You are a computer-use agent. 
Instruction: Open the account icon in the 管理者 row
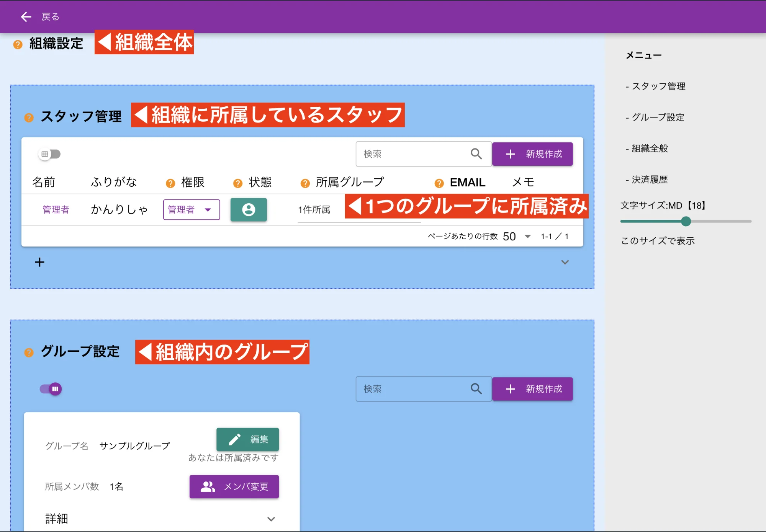(x=248, y=209)
